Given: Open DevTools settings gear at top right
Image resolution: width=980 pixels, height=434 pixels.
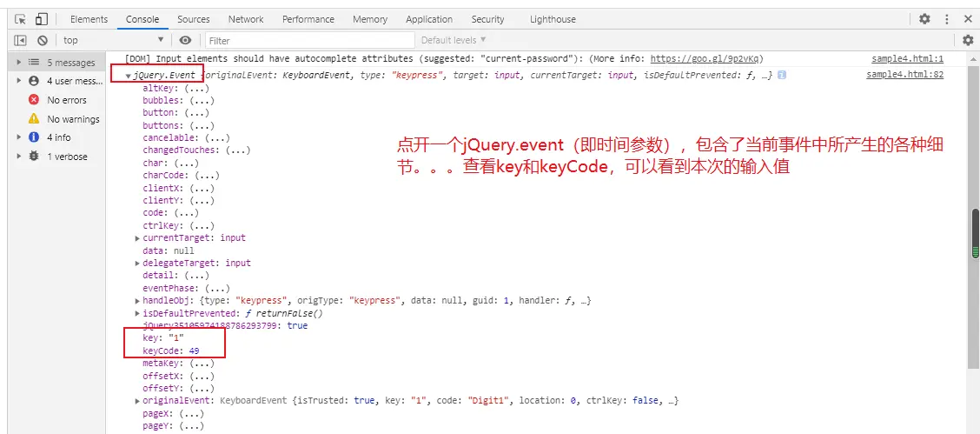Looking at the screenshot, I should 924,19.
